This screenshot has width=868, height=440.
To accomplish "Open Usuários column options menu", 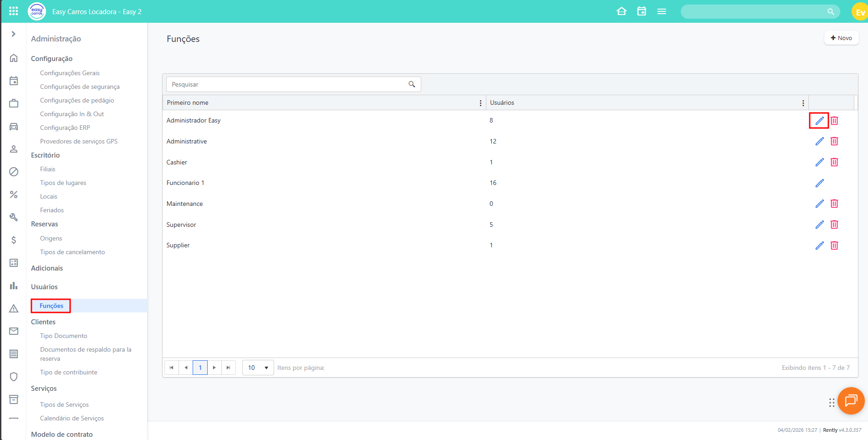I will (x=803, y=103).
